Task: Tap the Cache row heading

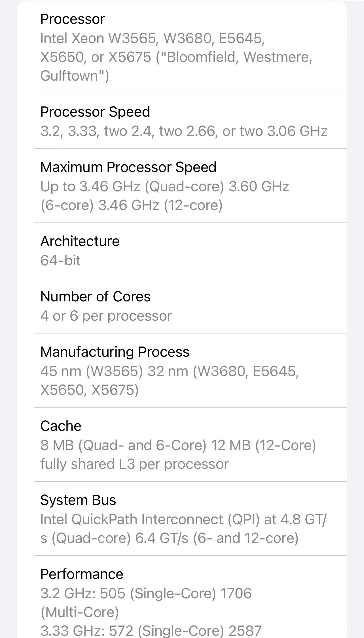Action: tap(61, 426)
